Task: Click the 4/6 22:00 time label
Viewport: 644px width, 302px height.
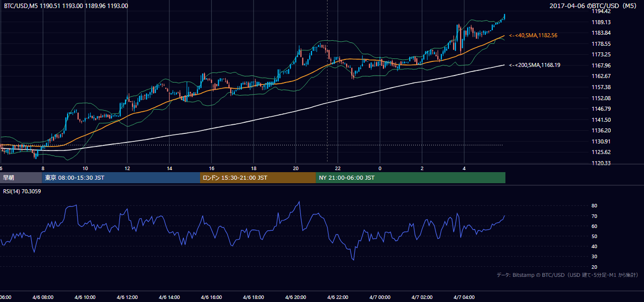Action: click(338, 297)
